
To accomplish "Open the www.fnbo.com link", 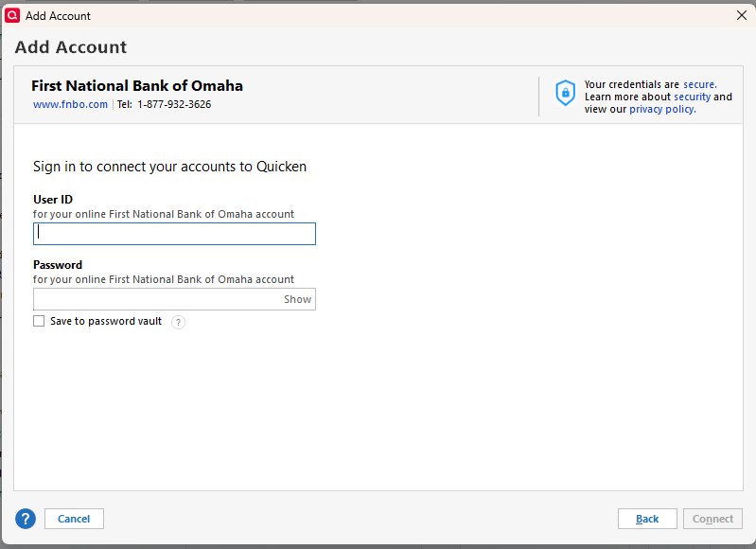I will click(x=70, y=104).
